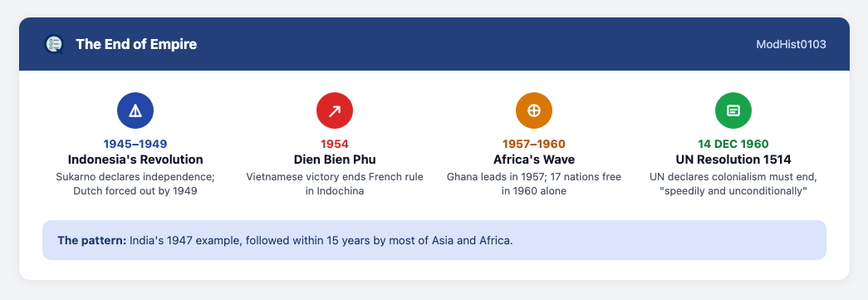Click the Ghana leads in 1957 description
Image resolution: width=868 pixels, height=300 pixels.
coord(533,184)
